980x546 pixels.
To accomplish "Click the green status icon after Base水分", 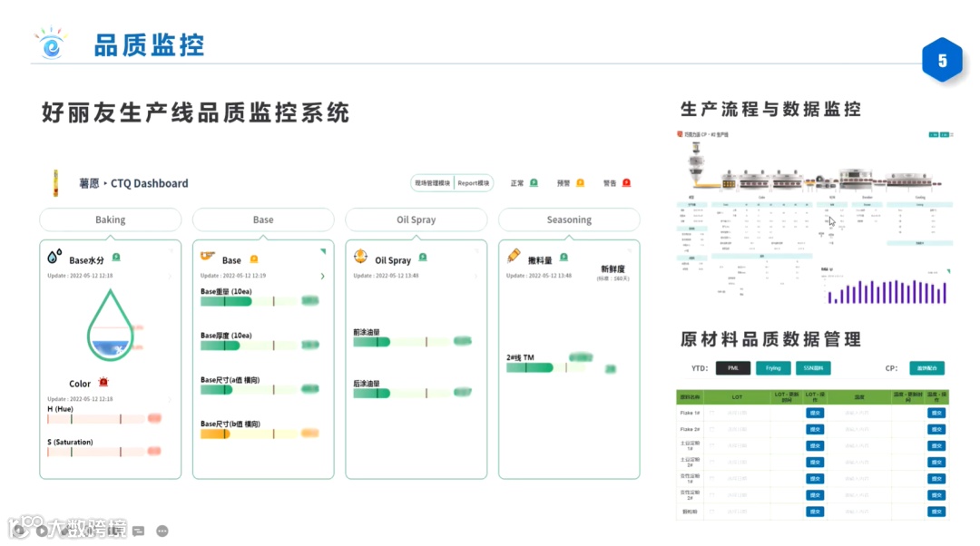I will pyautogui.click(x=116, y=257).
